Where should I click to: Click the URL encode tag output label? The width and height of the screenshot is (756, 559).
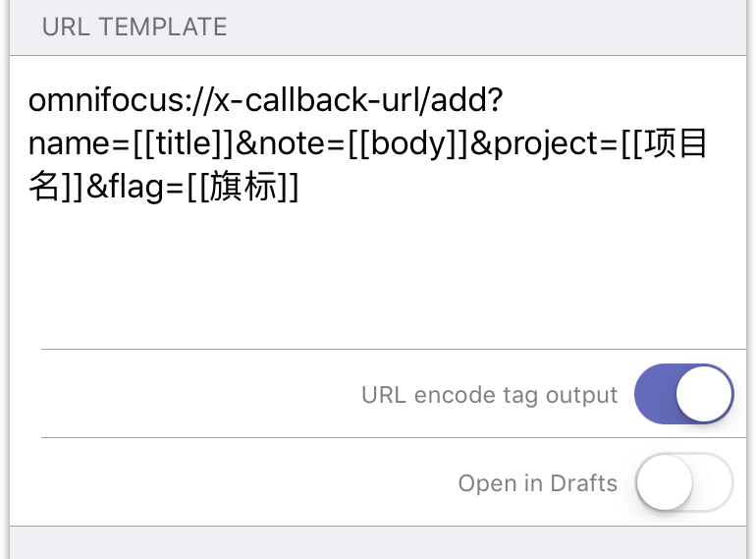click(x=489, y=395)
